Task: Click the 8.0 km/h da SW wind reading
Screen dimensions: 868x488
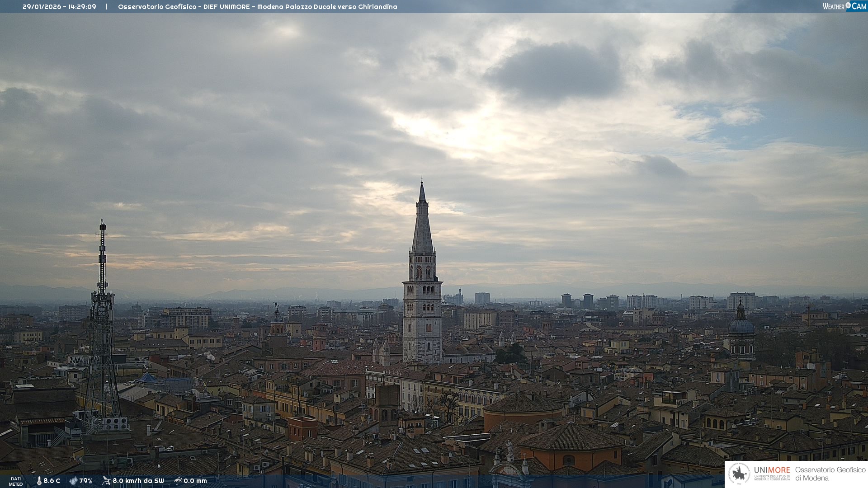Action: [x=138, y=481]
